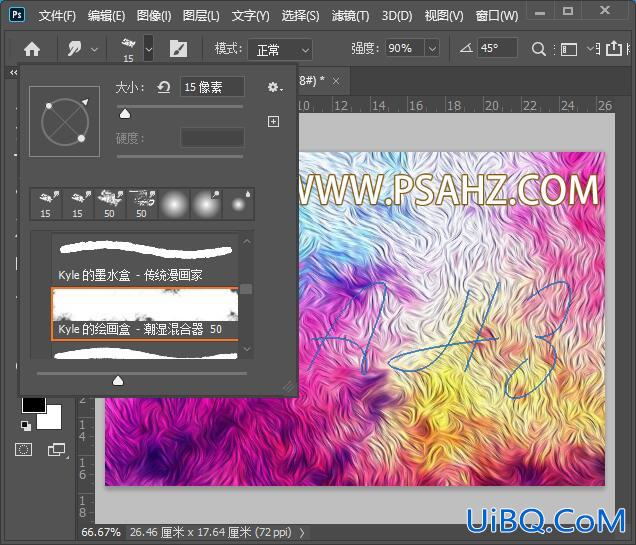Expand status bar info arrow
Image resolution: width=636 pixels, height=545 pixels.
coord(302,532)
